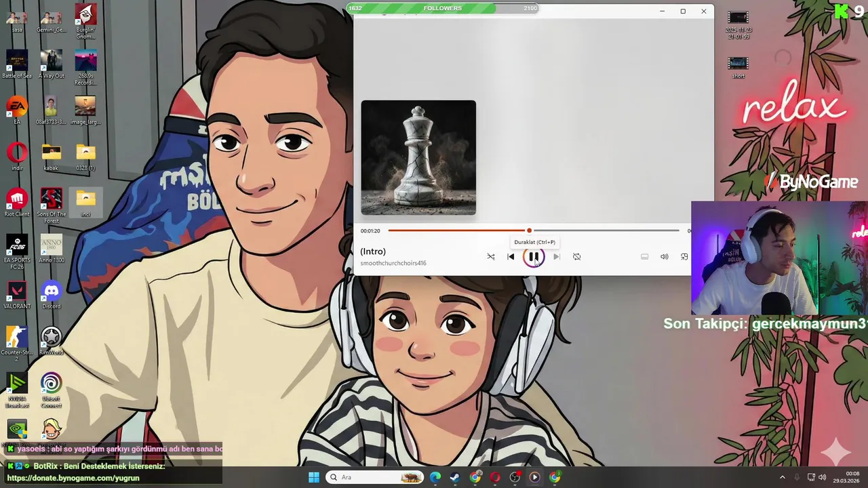868x488 pixels.
Task: Click the subtitles icon beside the volume control
Action: 645,257
